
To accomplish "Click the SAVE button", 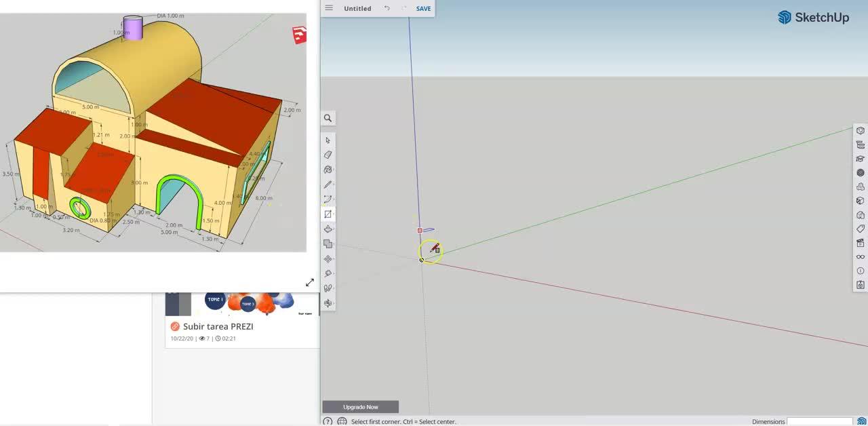I will click(423, 9).
